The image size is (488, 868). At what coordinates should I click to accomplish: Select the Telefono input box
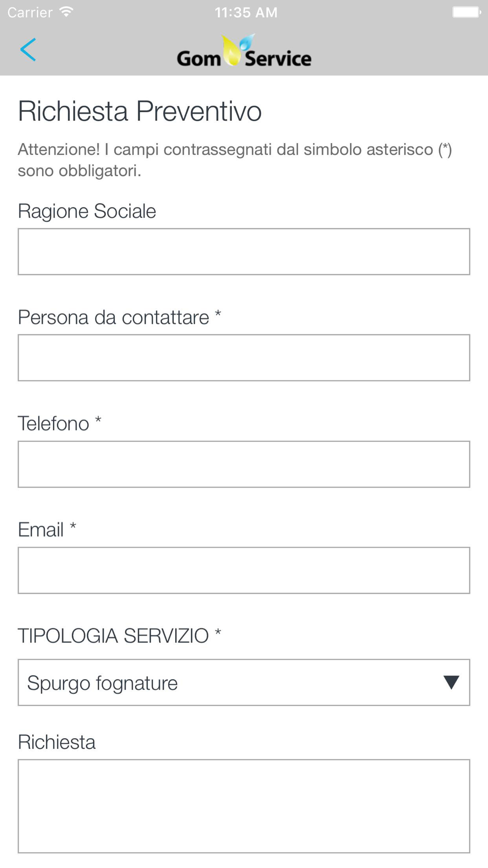pos(244,464)
